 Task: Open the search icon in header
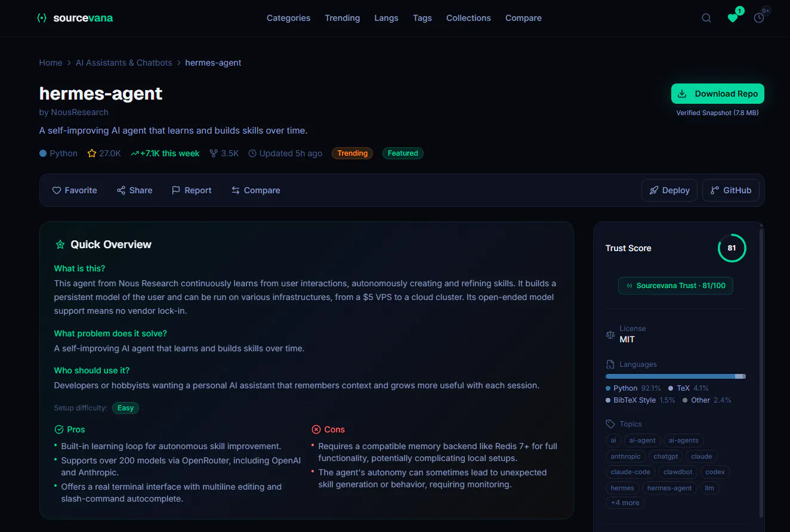point(706,18)
